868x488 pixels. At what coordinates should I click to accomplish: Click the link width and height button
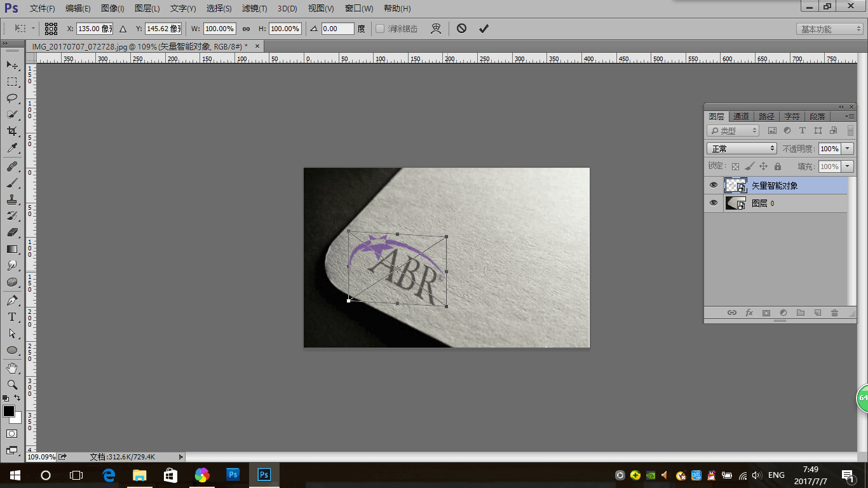click(247, 29)
